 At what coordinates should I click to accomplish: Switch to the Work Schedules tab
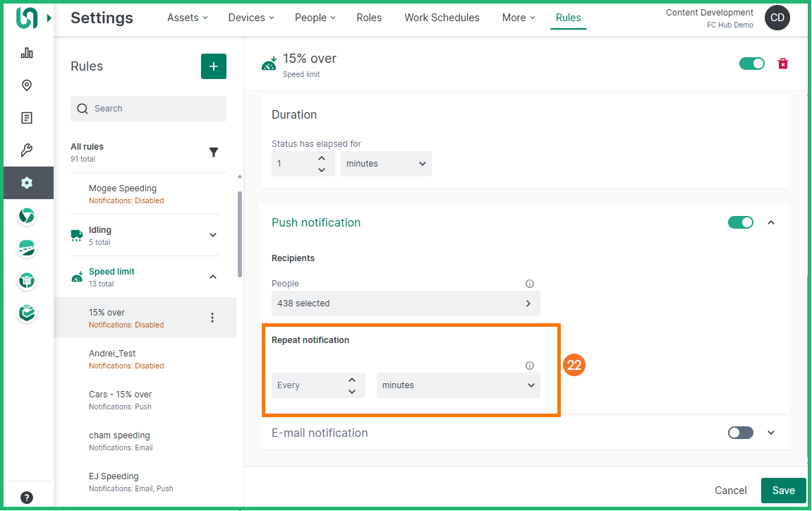click(442, 18)
